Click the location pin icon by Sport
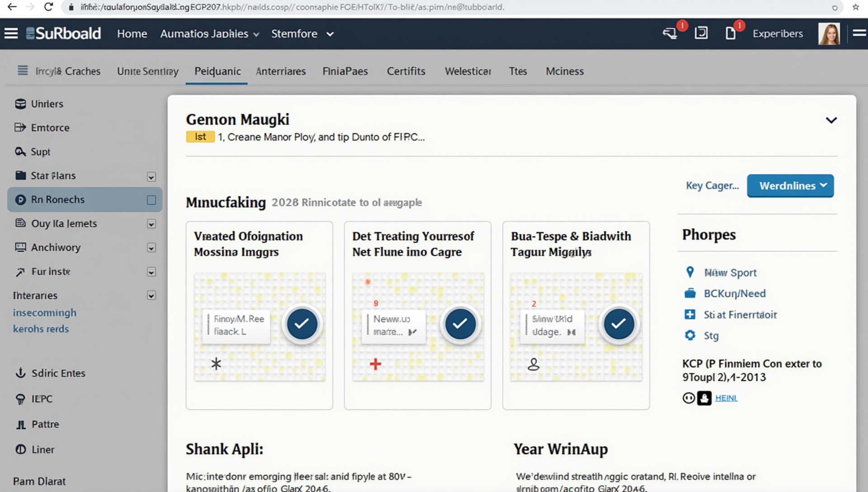This screenshot has width=868, height=492. click(690, 272)
